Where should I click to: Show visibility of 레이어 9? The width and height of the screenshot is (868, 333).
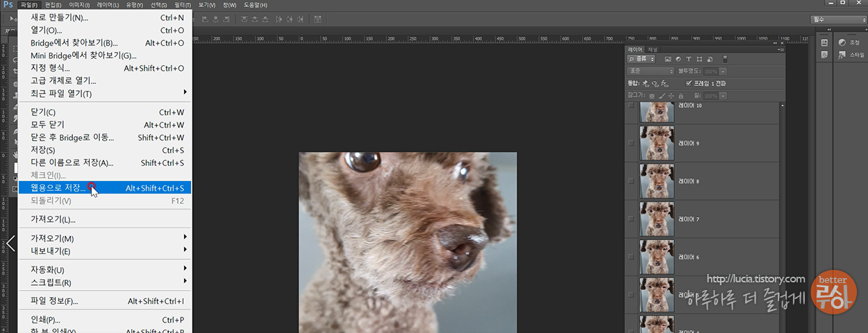[x=631, y=143]
